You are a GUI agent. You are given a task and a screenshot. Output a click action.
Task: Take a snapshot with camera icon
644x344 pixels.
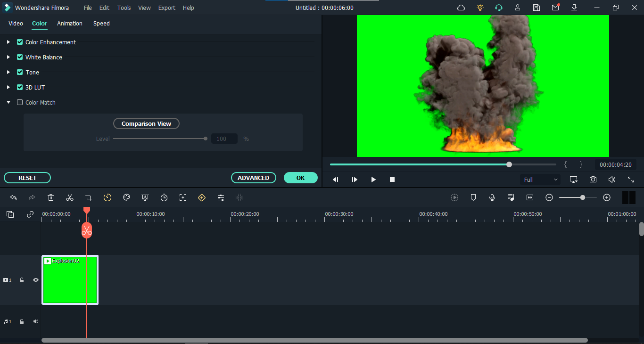[x=593, y=180]
